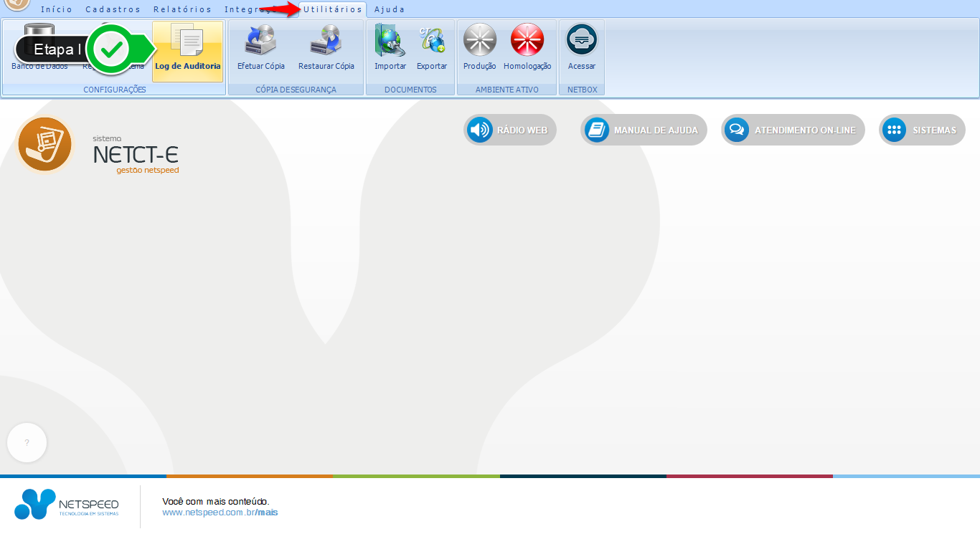Open the Sistemas button
Viewport: 980px width, 534px height.
pyautogui.click(x=922, y=130)
